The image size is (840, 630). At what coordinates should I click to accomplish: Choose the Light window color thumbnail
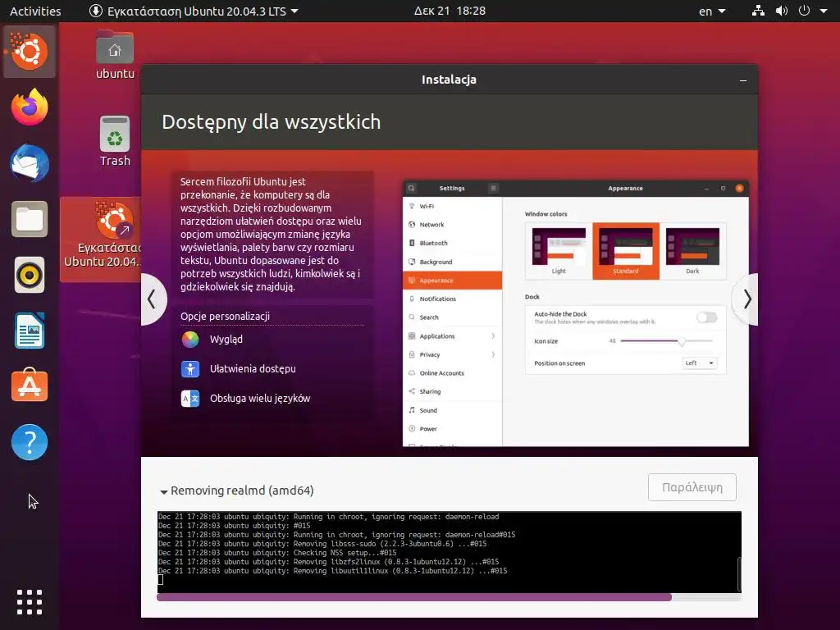coord(559,251)
